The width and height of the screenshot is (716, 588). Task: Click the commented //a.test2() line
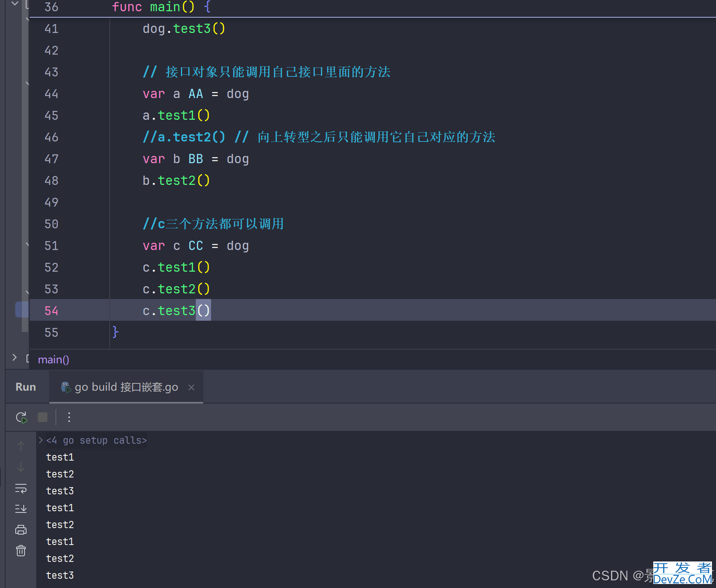click(x=319, y=137)
